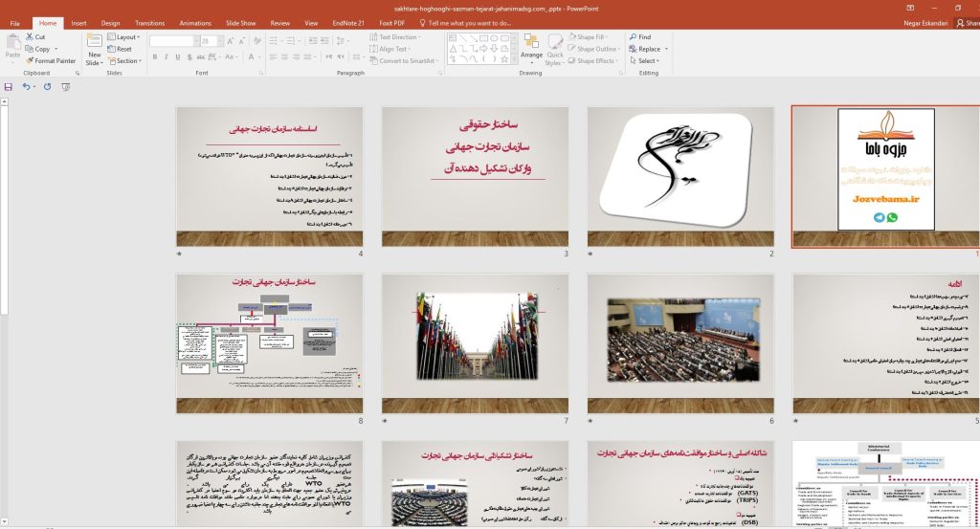This screenshot has width=980, height=529.
Task: Switch to the Animations tab
Action: click(195, 23)
